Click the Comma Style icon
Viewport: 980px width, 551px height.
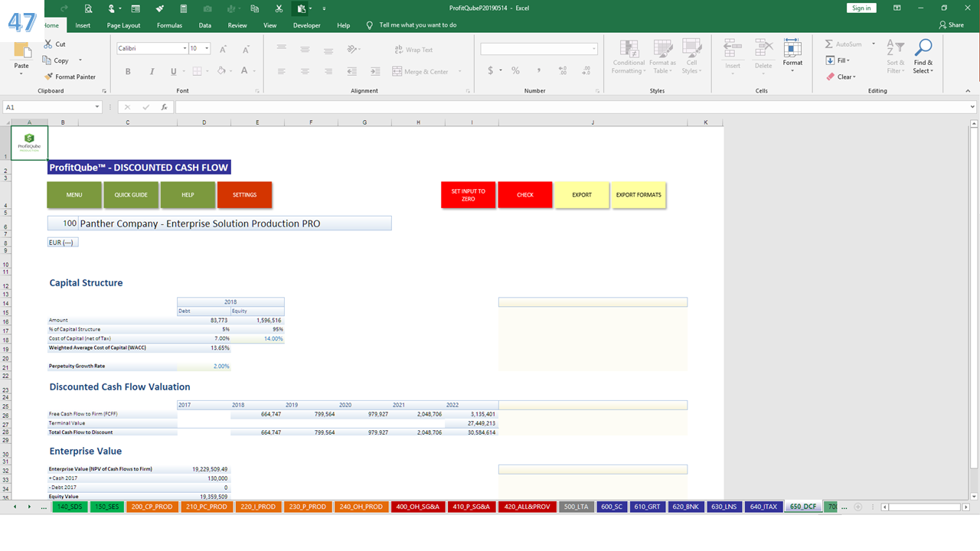pos(539,70)
